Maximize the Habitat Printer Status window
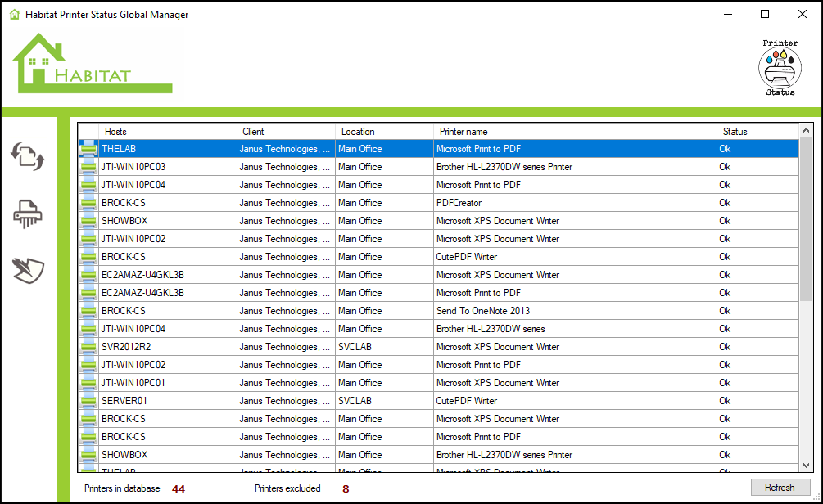Screen dimensions: 823x504 [764, 14]
